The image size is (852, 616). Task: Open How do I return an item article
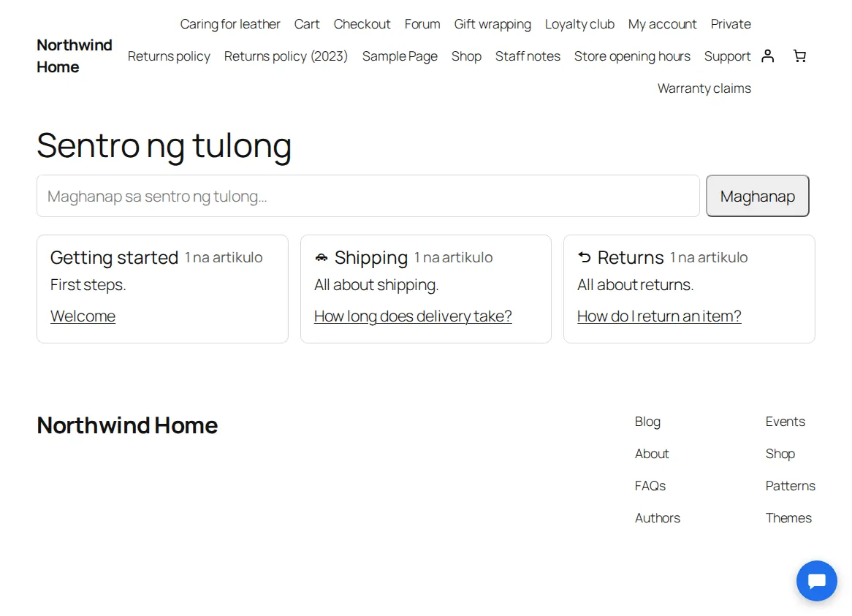coord(659,316)
